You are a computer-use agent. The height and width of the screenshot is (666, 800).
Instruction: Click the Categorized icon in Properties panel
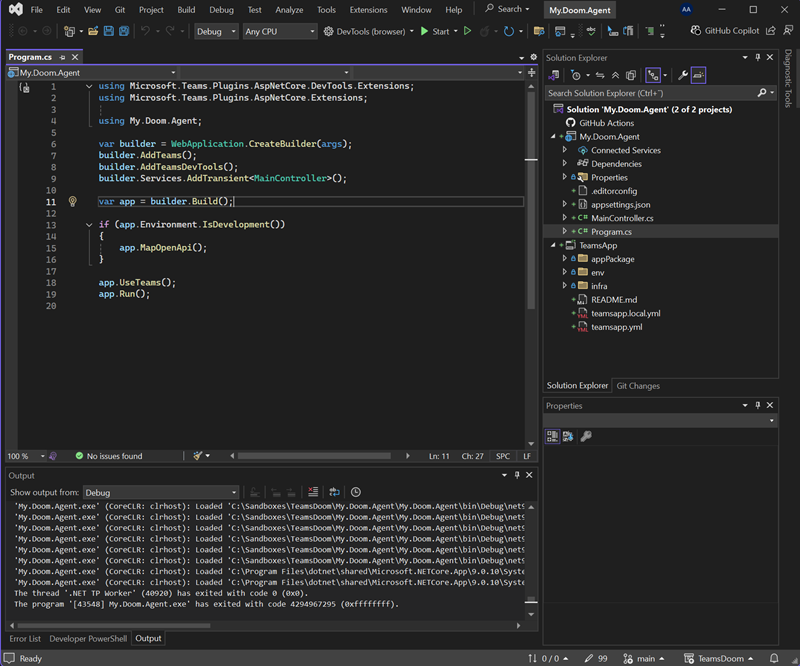tap(552, 436)
